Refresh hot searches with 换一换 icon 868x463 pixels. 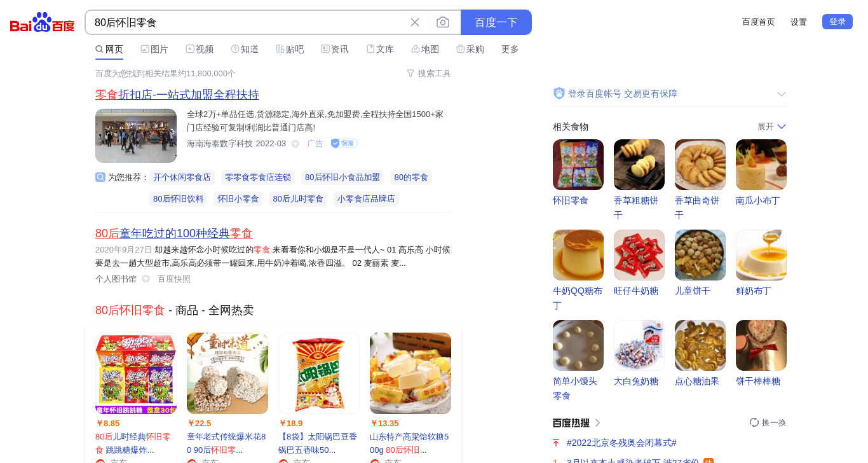(x=754, y=422)
